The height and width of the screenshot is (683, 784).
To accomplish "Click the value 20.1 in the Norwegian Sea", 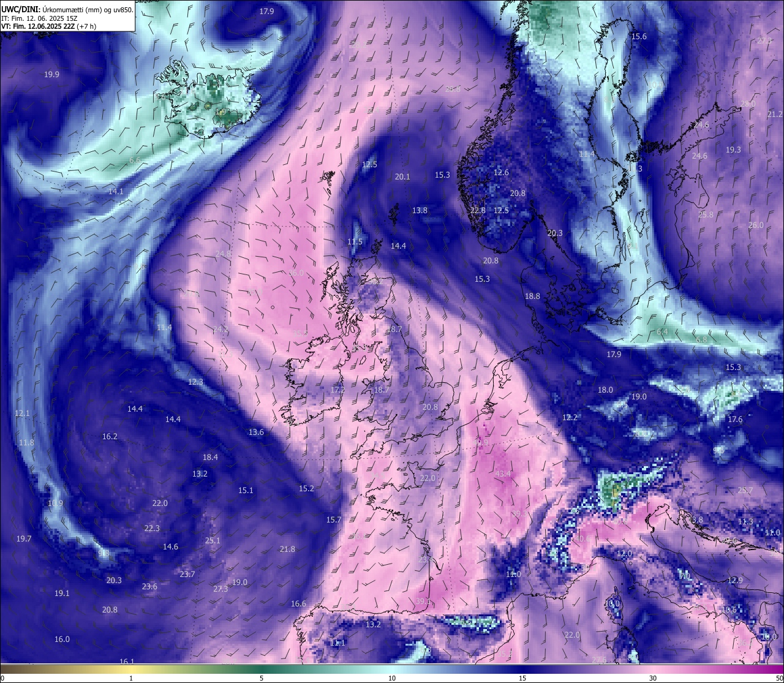I will coord(402,177).
